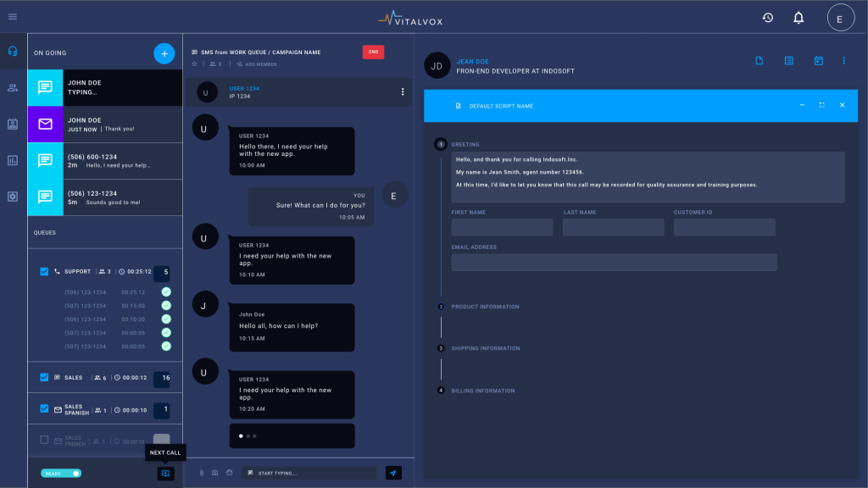Click the attachment paperclip icon

click(202, 473)
